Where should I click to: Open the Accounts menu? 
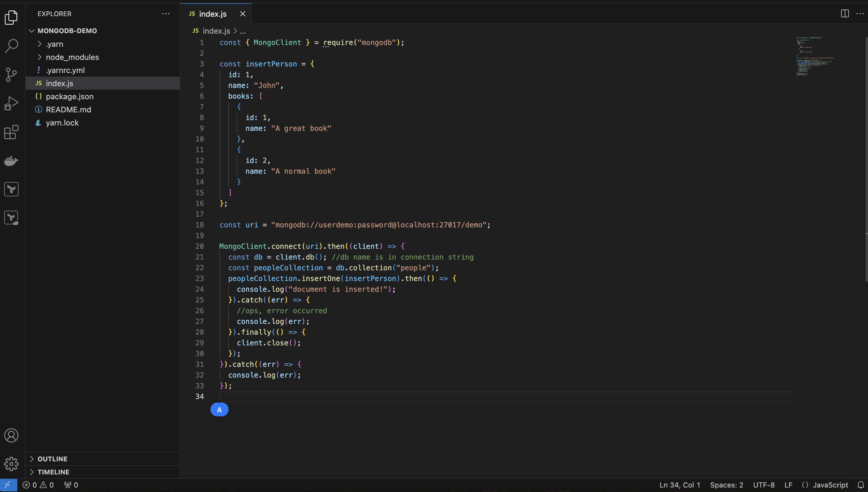(x=11, y=435)
